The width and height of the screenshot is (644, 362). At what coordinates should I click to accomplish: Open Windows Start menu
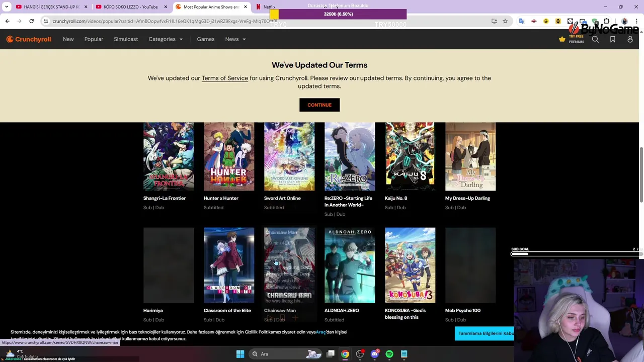point(240,354)
